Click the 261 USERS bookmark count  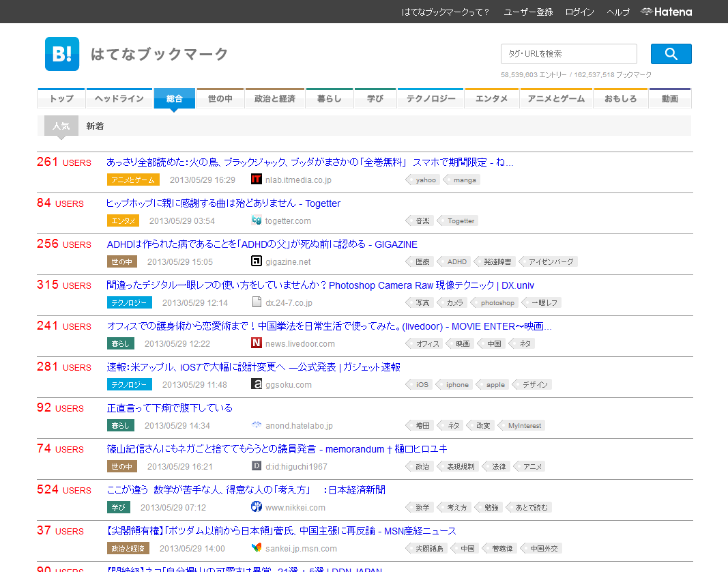coord(64,162)
